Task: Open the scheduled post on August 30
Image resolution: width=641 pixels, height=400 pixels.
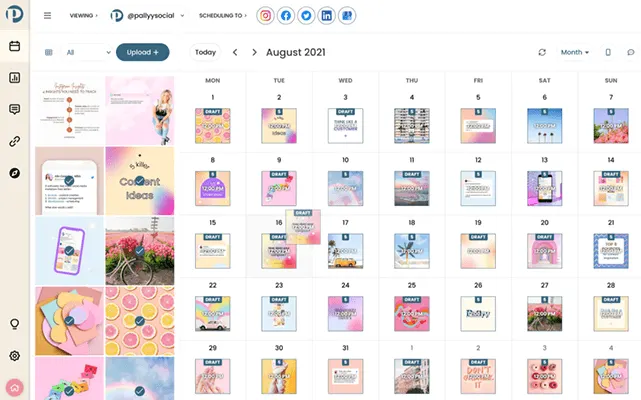Action: 279,376
